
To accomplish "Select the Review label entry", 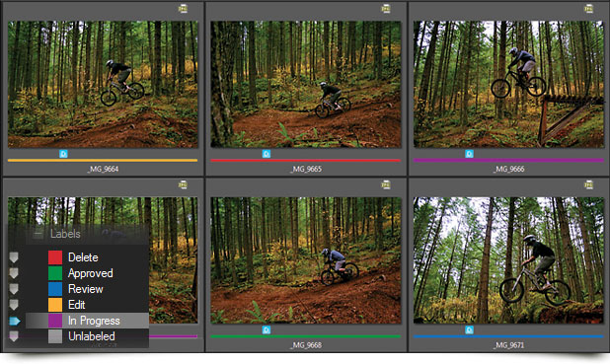I will (x=87, y=289).
